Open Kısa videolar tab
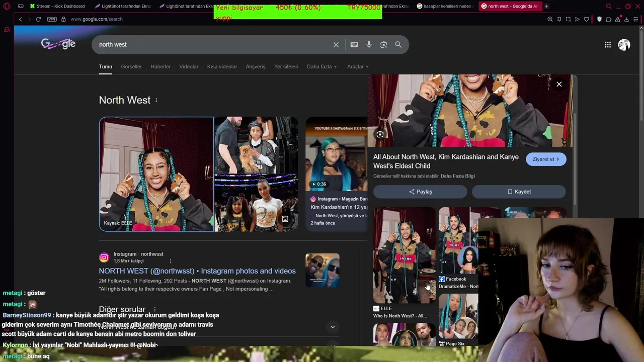 coord(222,67)
